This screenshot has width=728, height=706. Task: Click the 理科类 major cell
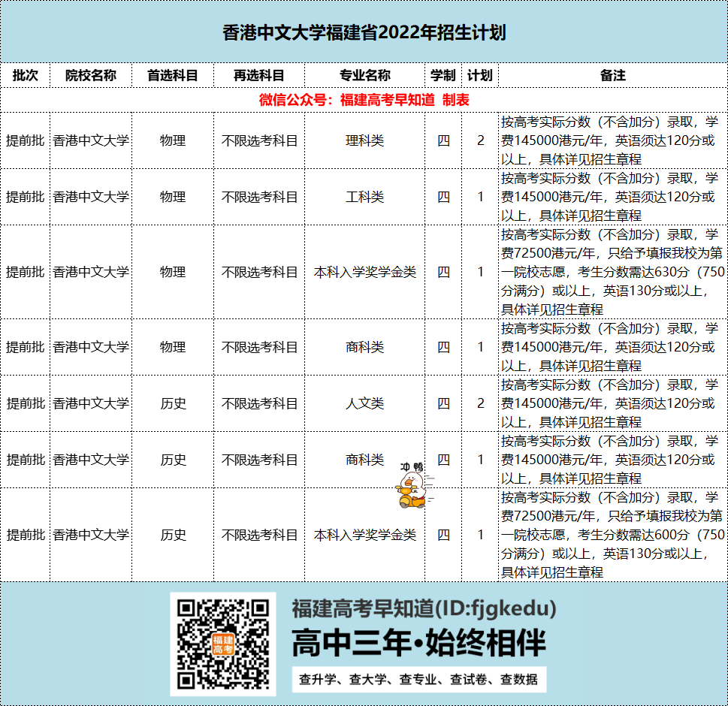click(x=365, y=140)
